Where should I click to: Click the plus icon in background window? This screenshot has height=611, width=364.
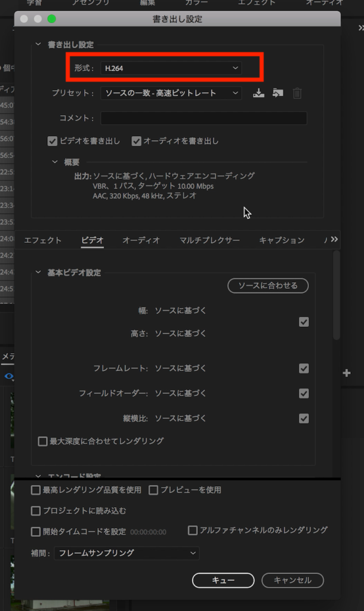[347, 374]
